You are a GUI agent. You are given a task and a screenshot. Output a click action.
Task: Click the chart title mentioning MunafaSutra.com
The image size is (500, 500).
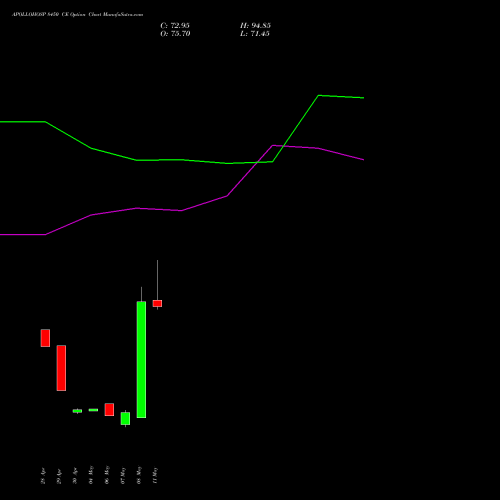point(77,15)
